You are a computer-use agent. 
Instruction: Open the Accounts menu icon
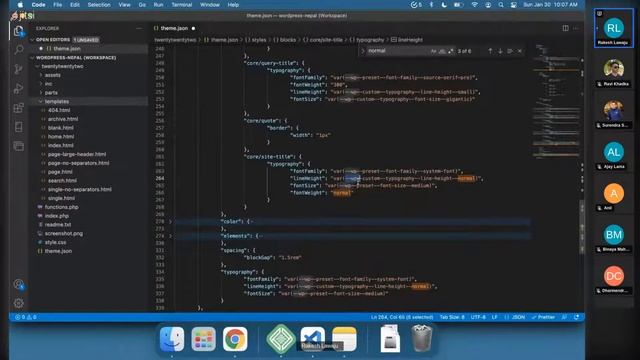pos(18,284)
